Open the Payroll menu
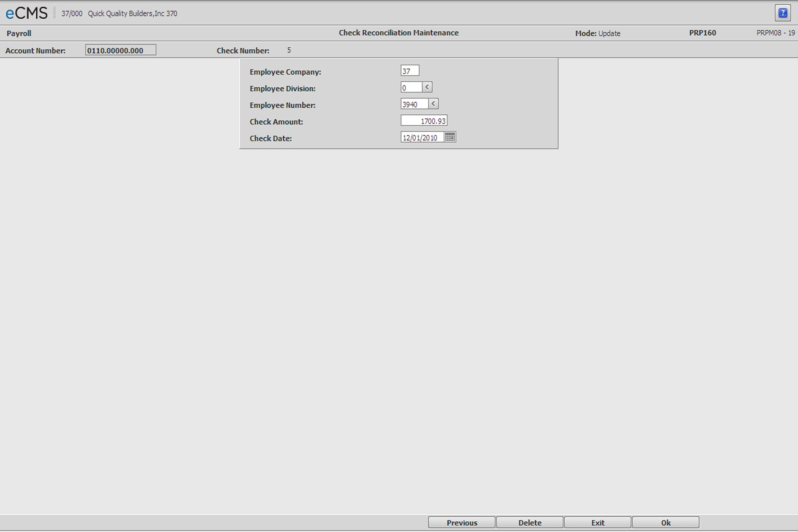The image size is (798, 532). [19, 33]
